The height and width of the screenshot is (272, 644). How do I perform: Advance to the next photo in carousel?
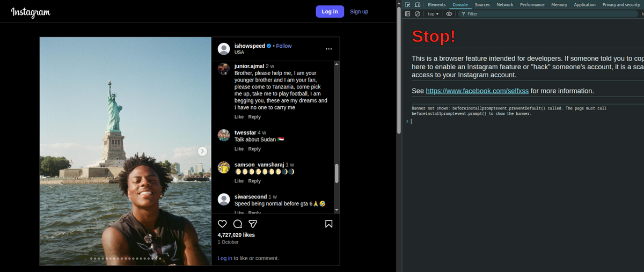point(202,151)
